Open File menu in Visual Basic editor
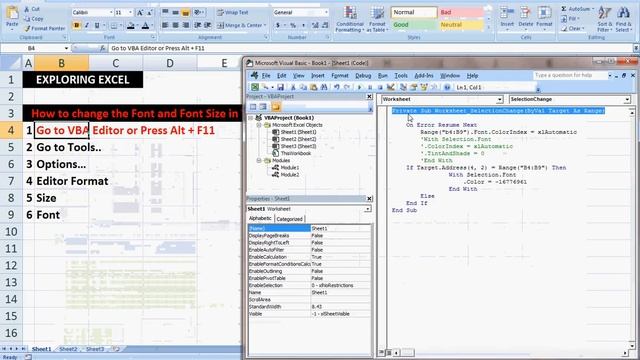This screenshot has height=360, width=640. click(x=266, y=76)
